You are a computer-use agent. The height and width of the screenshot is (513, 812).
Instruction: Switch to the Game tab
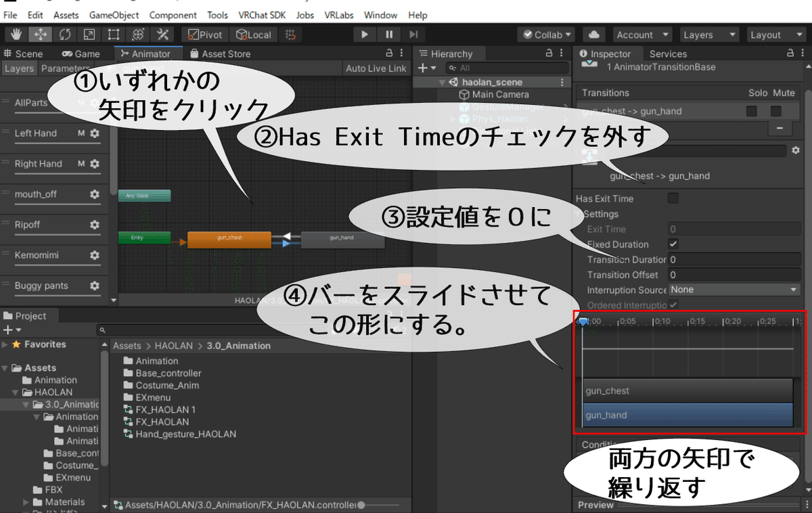click(81, 54)
